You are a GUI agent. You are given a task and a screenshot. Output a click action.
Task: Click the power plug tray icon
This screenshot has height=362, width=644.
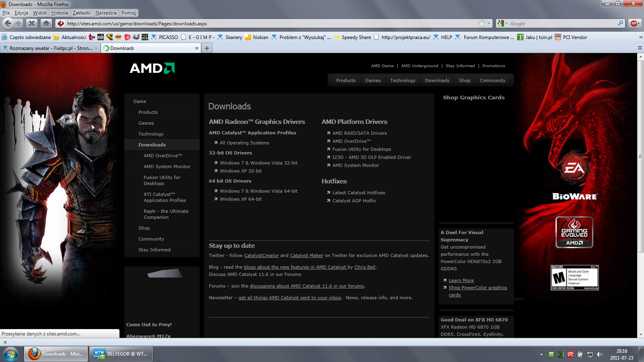pyautogui.click(x=580, y=354)
